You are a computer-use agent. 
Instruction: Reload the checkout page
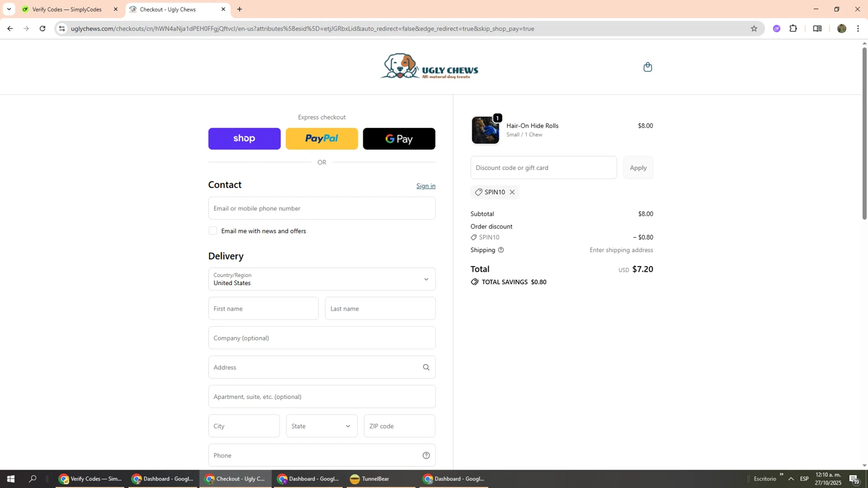click(x=42, y=28)
